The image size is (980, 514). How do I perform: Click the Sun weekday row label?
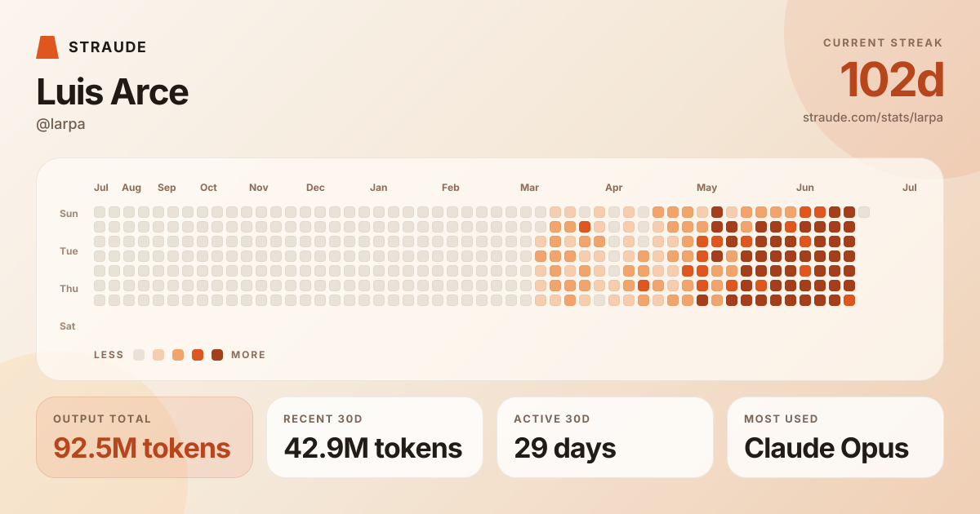(69, 214)
